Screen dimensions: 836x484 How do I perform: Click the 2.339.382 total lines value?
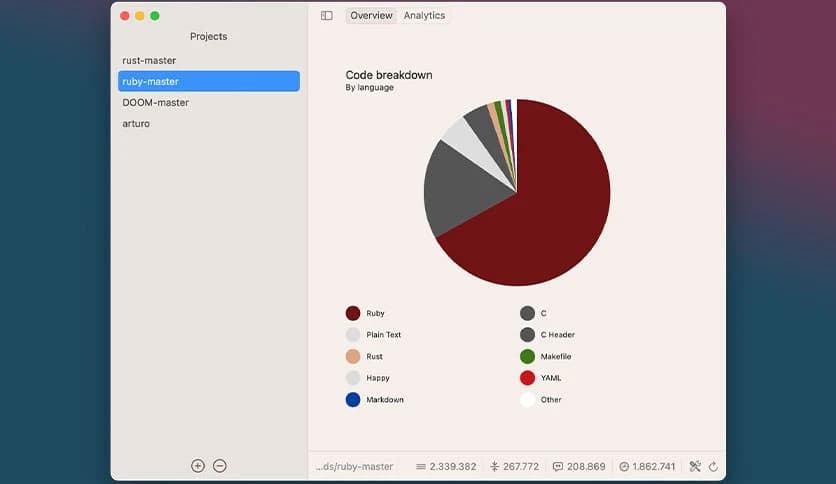tap(453, 466)
